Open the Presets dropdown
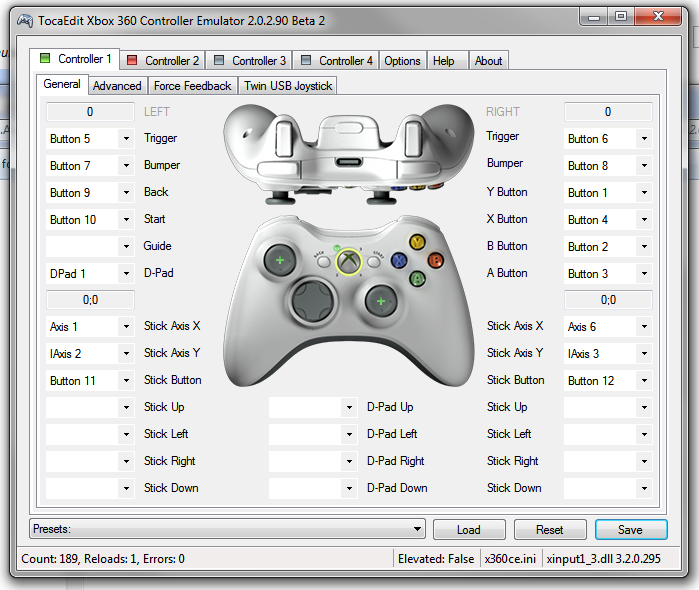699x590 pixels. pyautogui.click(x=227, y=529)
